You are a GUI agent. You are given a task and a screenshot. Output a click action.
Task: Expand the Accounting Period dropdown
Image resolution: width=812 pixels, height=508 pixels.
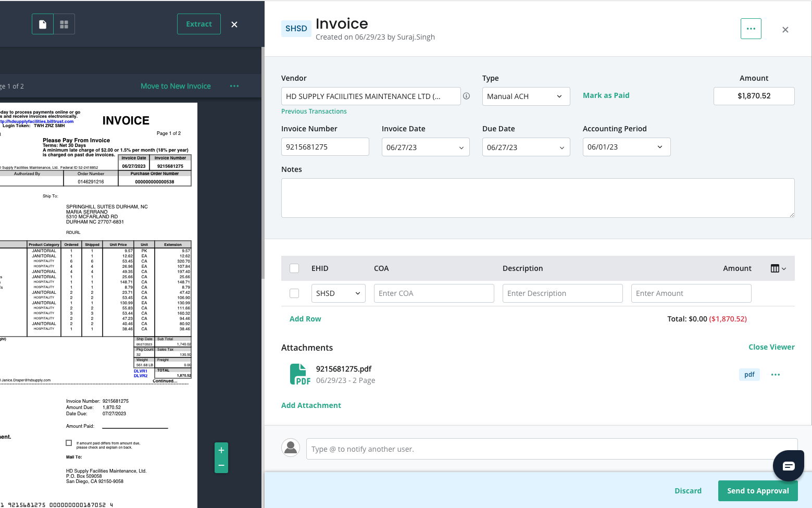(626, 147)
